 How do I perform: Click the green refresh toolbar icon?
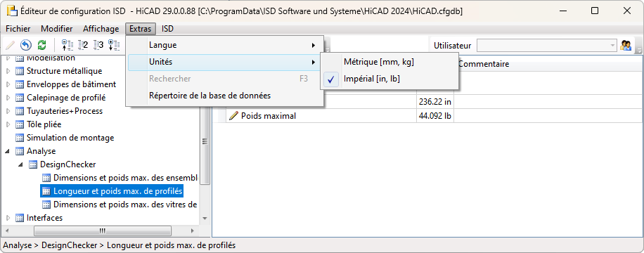click(x=42, y=45)
